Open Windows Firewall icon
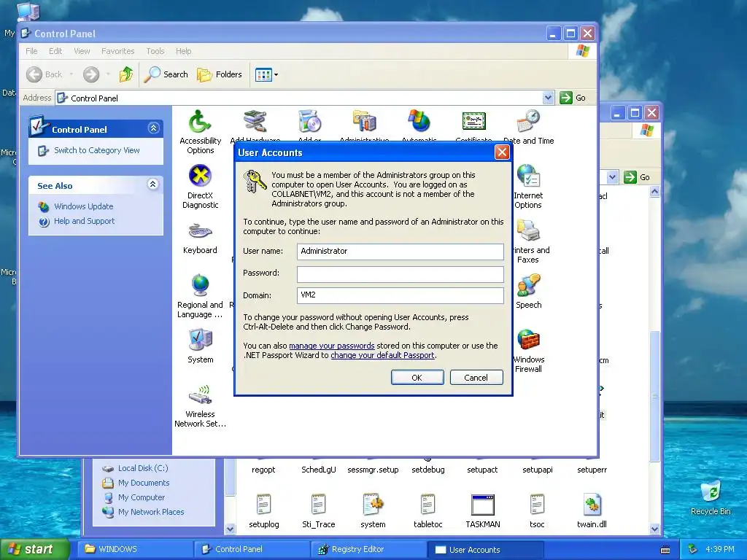This screenshot has height=560, width=747. point(528,351)
